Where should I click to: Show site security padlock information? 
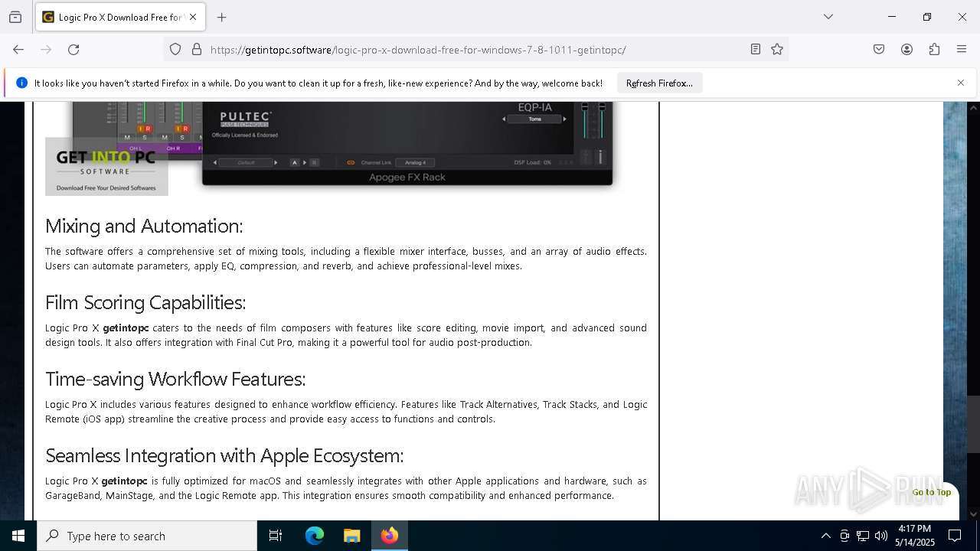coord(197,49)
